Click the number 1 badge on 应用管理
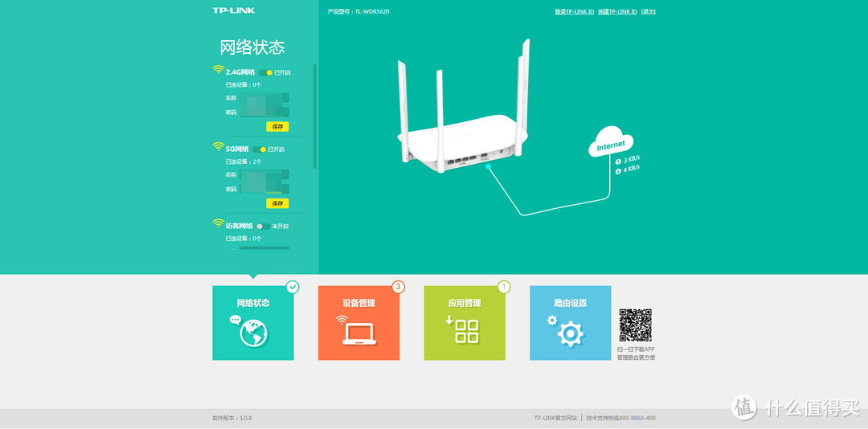The image size is (868, 429). point(504,287)
